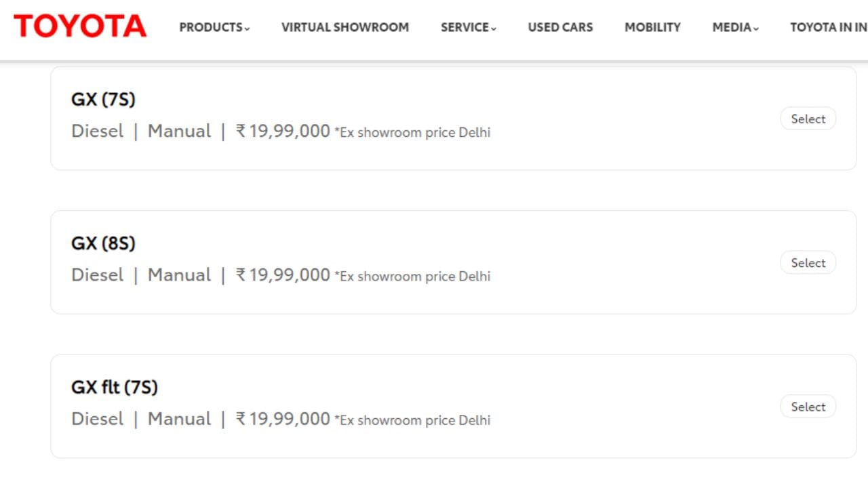Click Manual in the GX (7S) card
Image resolution: width=868 pixels, height=488 pixels.
[x=180, y=131]
